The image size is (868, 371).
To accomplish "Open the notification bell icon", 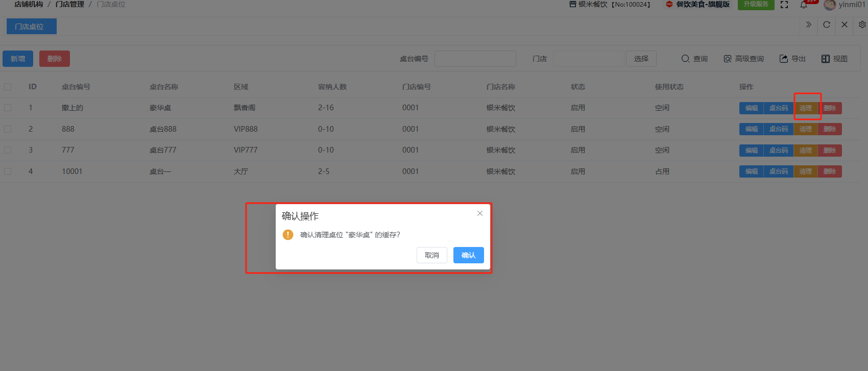I will click(804, 5).
